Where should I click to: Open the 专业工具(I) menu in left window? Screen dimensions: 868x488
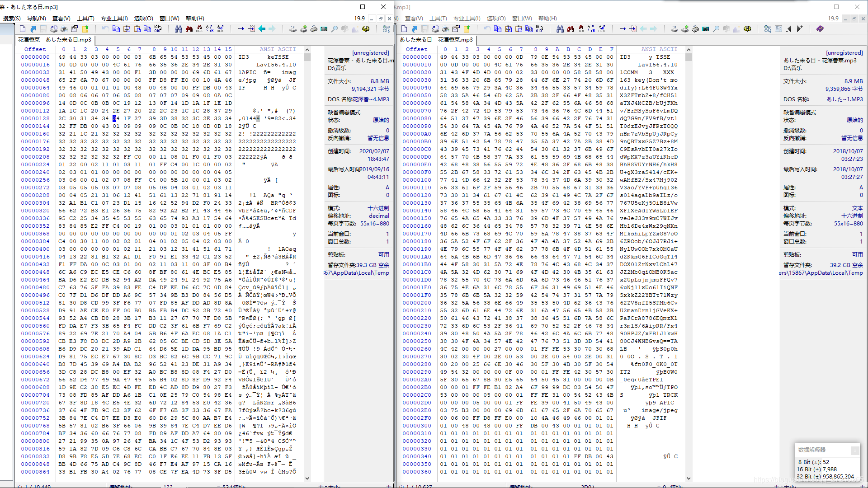pos(114,19)
